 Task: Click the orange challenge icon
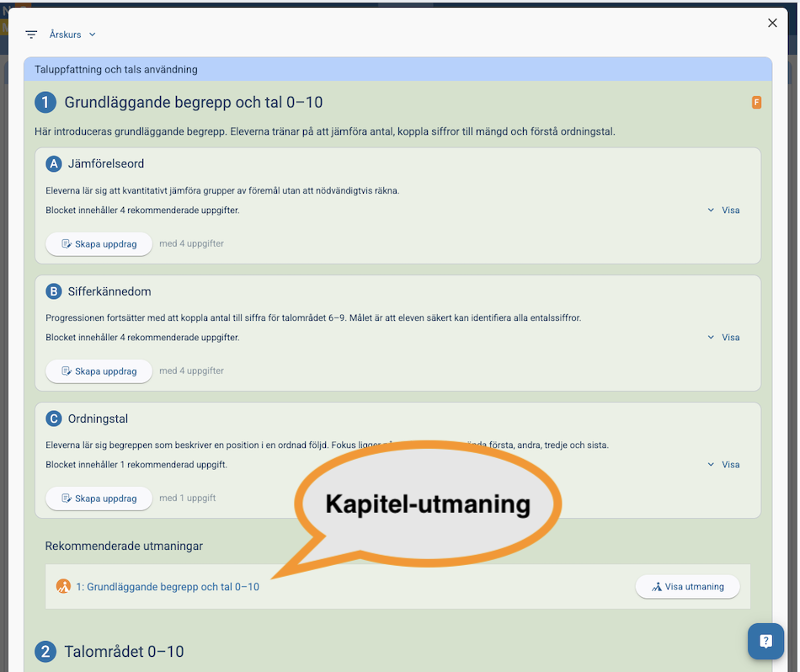point(63,586)
